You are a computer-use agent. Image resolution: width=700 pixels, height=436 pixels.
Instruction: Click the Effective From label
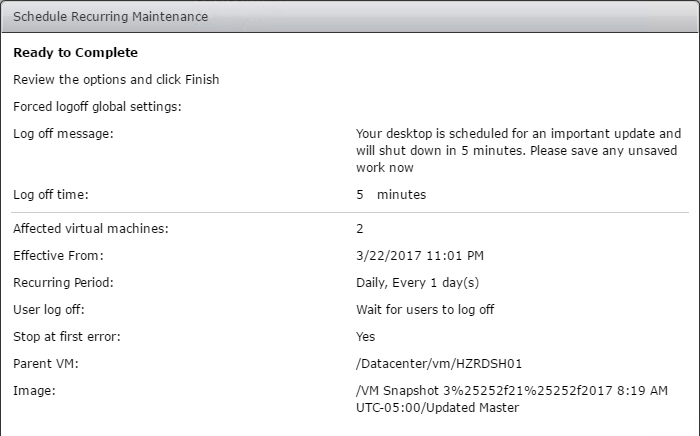click(x=58, y=256)
